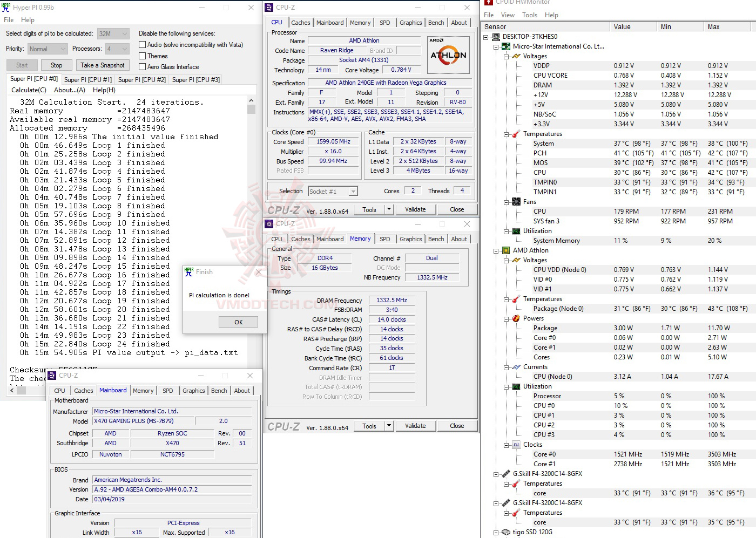Click the Finish dialog Hyper PI icon
Viewport: 756px width, 538px height.
point(188,272)
